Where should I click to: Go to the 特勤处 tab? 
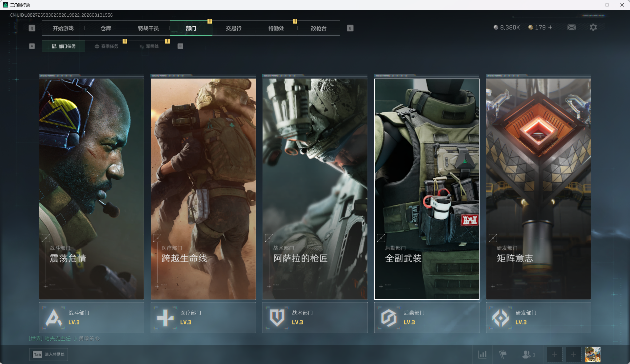(x=276, y=28)
